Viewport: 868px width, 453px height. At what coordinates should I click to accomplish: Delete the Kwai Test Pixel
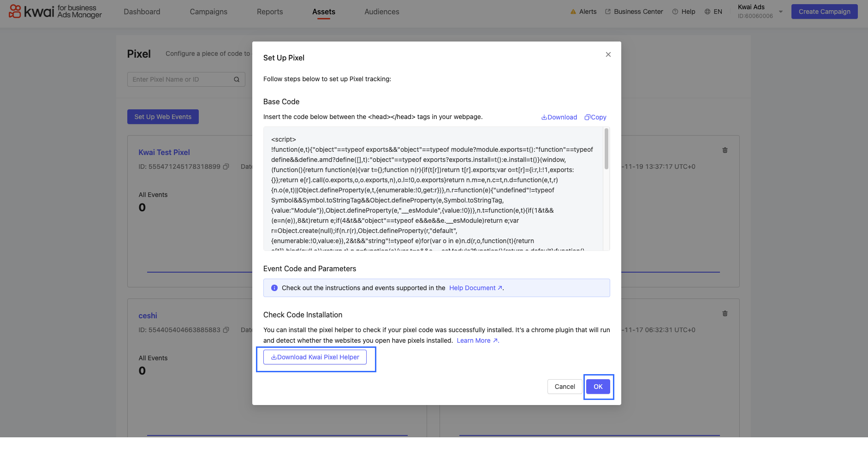coord(725,150)
